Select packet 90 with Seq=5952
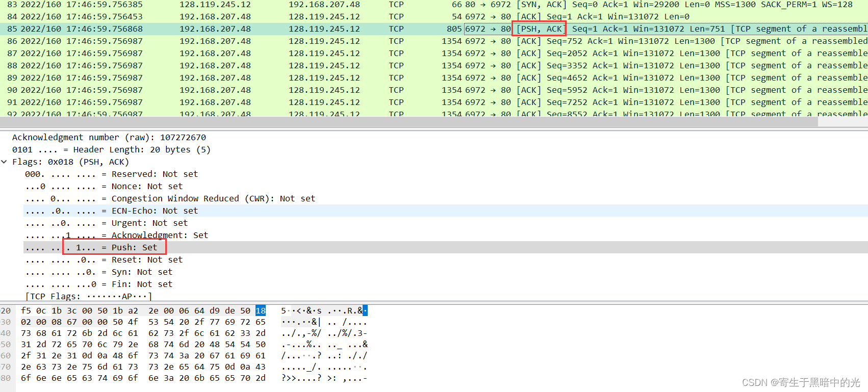 pyautogui.click(x=434, y=90)
